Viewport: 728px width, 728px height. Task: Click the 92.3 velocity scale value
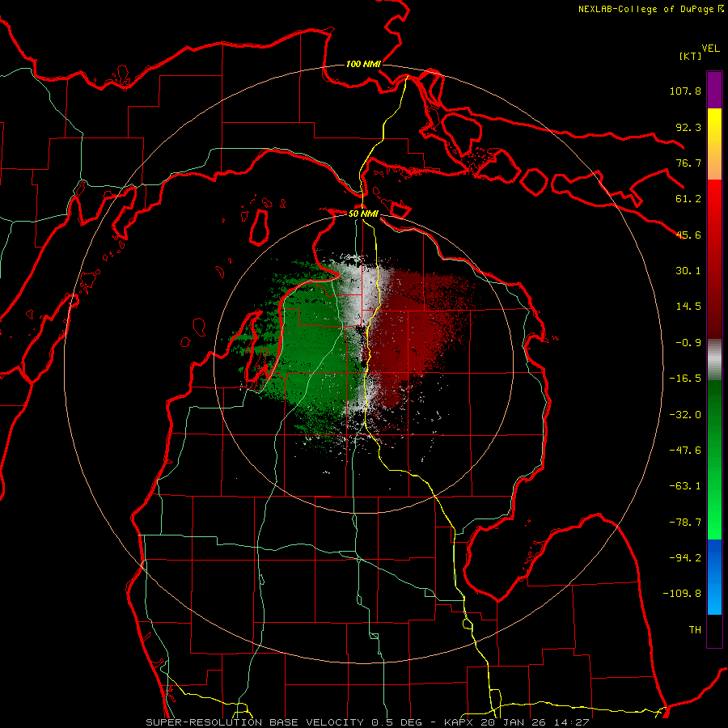[x=688, y=127]
